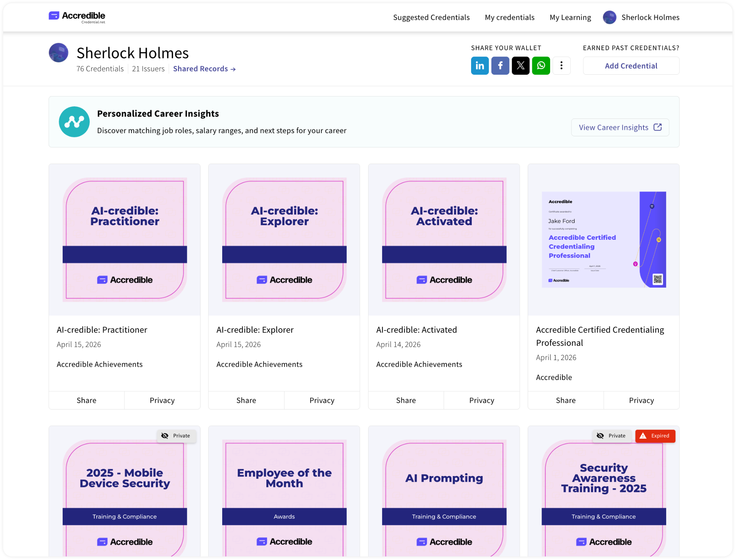The height and width of the screenshot is (560, 736).
Task: Click Sherlock Holmes avatar in top navigation
Action: [609, 17]
